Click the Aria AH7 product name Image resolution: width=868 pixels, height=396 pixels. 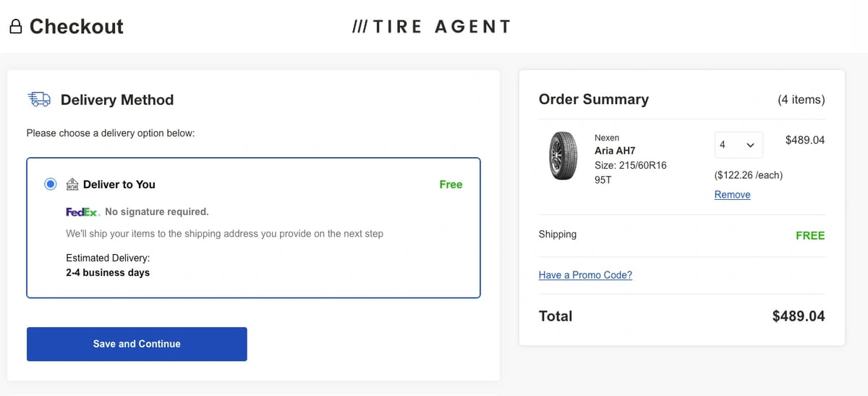pos(614,151)
